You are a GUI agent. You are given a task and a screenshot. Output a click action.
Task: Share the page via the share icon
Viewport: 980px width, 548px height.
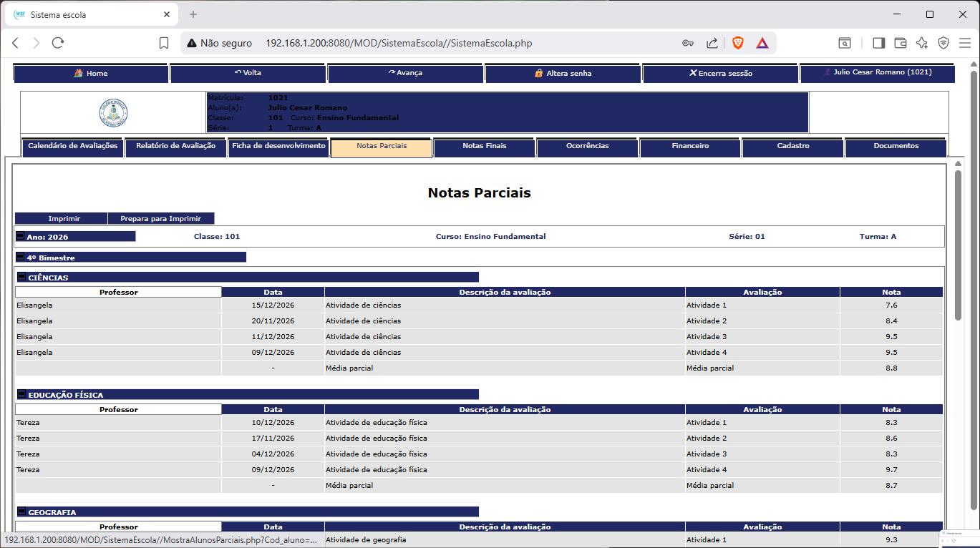coord(712,43)
